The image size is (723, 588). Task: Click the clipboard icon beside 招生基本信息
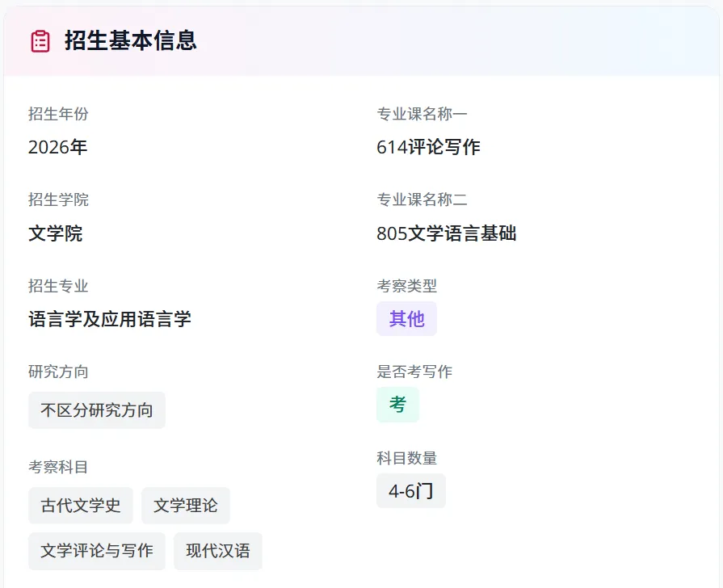[40, 41]
